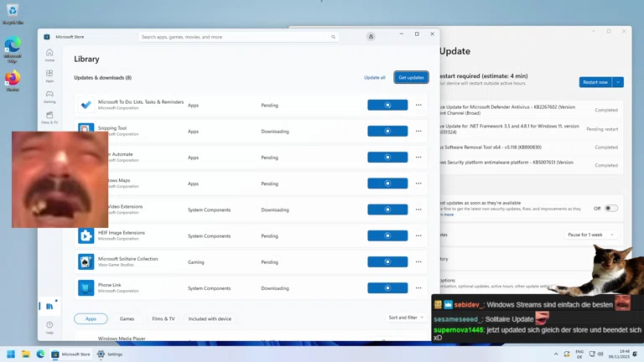This screenshot has height=362, width=644.
Task: Open the user profile icon
Action: pos(371,37)
